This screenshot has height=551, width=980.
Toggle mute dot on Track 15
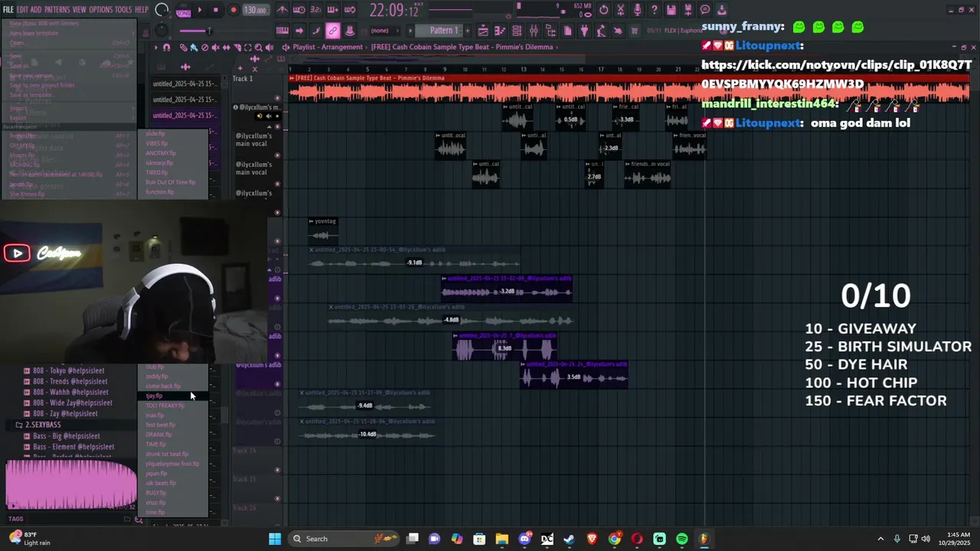tap(277, 498)
